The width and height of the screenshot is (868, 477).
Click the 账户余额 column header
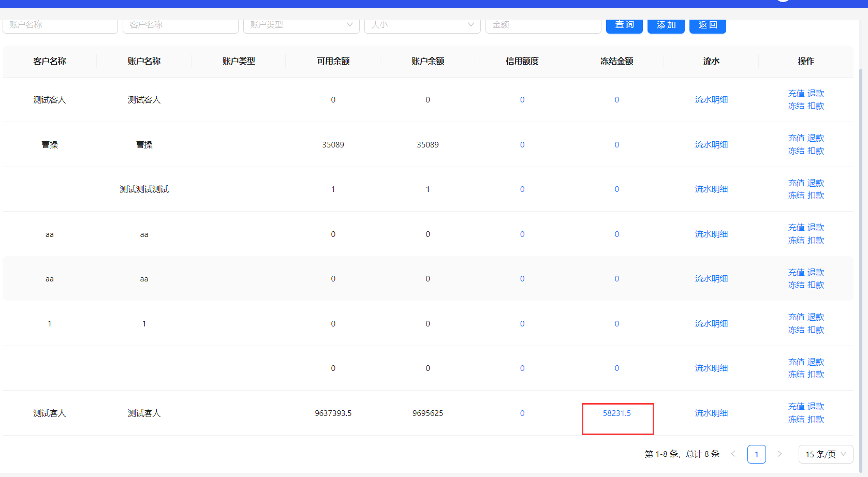point(428,61)
